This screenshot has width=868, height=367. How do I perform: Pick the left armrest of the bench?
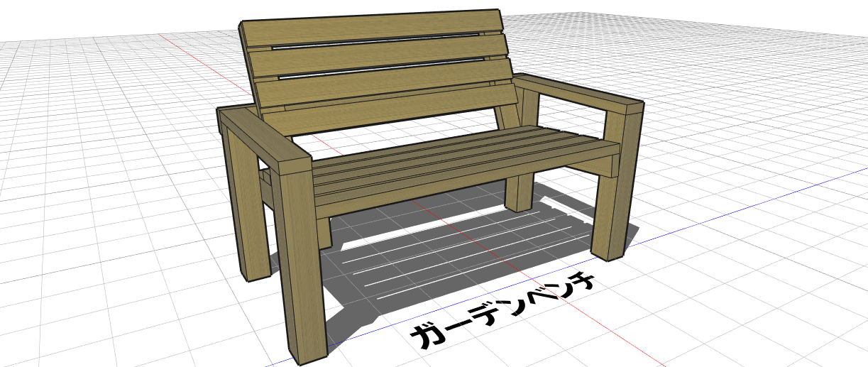coord(264,140)
